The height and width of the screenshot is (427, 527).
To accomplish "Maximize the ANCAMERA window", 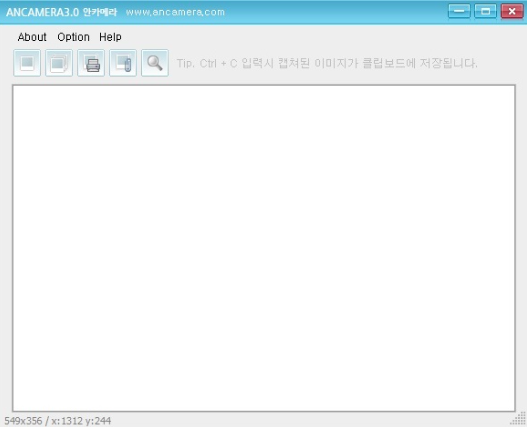I will click(485, 11).
